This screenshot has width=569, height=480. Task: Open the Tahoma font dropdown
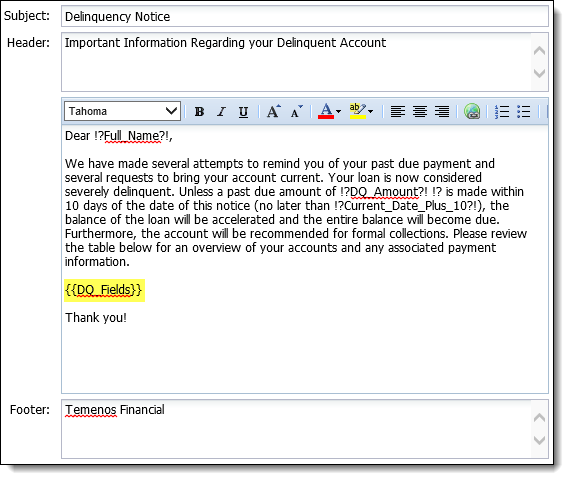[x=122, y=111]
